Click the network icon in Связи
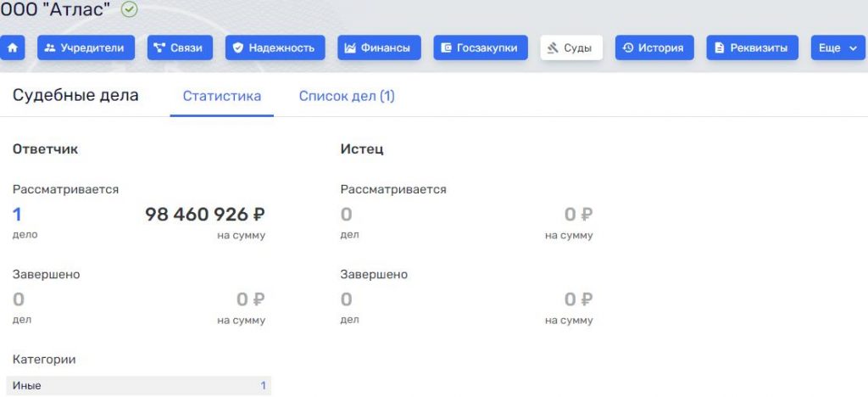 coord(159,48)
